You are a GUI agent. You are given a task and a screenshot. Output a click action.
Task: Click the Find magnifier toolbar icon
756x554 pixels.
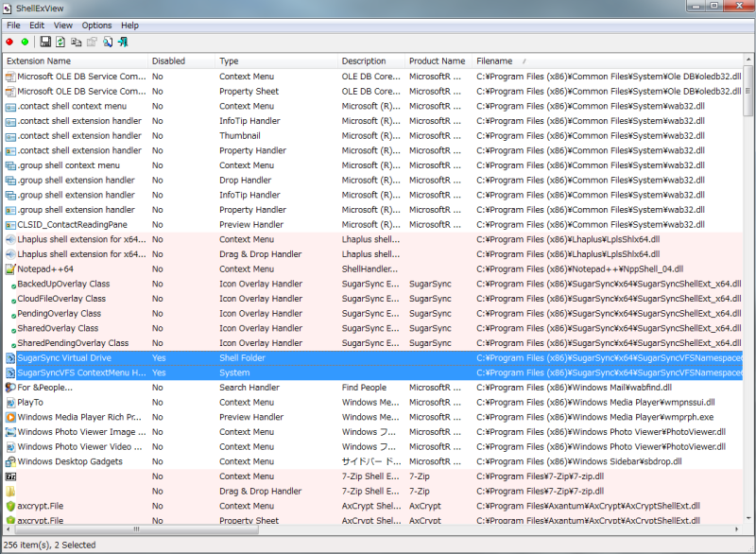click(108, 42)
